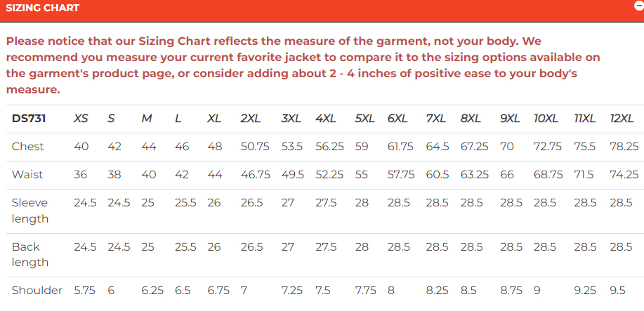644x311 pixels.
Task: Select the 74.25 waist value for 12XL
Action: [624, 175]
